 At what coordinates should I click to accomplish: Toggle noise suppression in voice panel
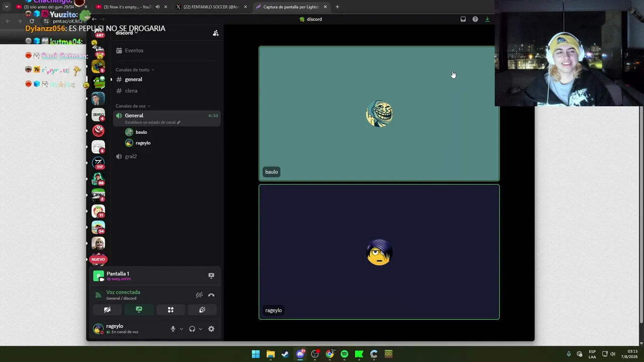coord(199,295)
